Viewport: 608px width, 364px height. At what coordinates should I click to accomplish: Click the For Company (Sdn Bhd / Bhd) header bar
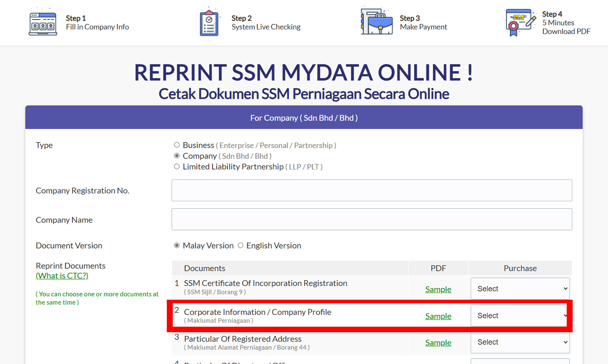(304, 117)
